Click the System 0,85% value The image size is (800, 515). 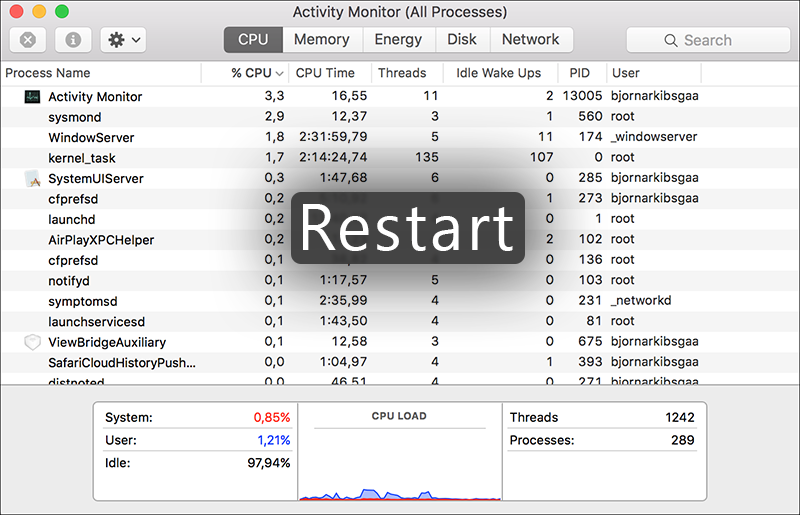tap(272, 418)
